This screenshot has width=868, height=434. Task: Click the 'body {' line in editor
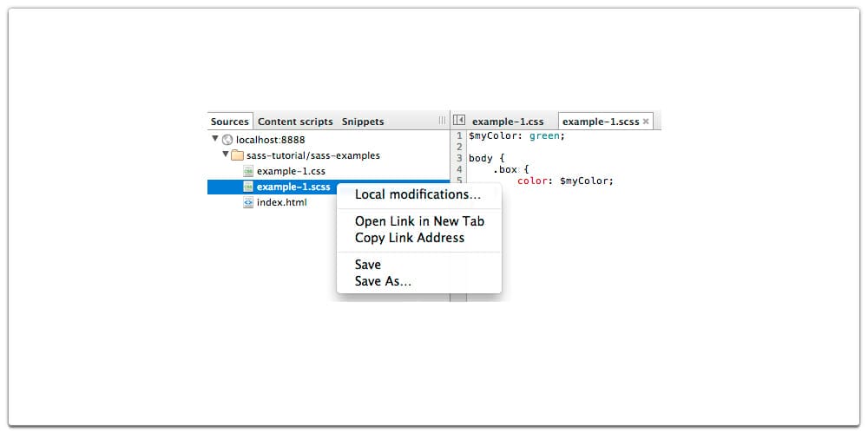coord(487,158)
